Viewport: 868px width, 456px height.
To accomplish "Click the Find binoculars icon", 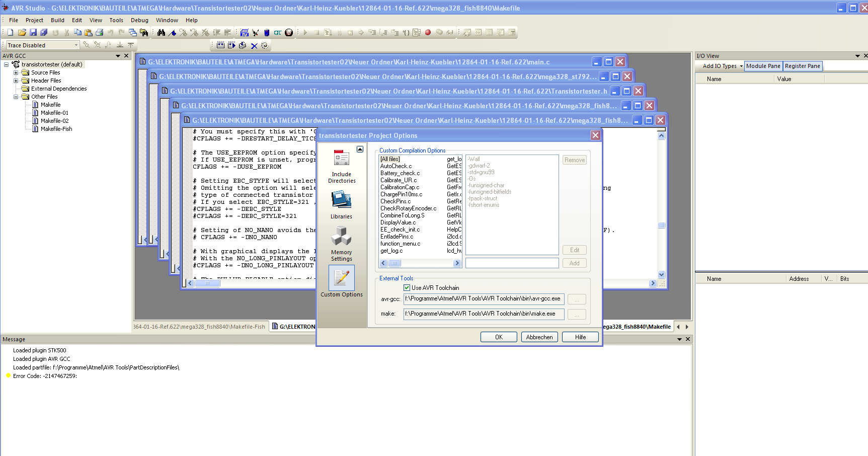I will click(161, 32).
